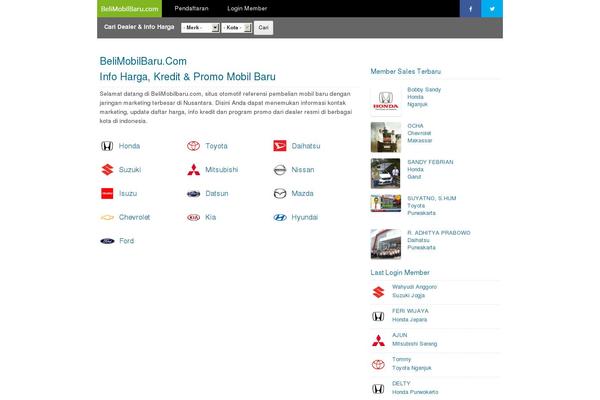Open the Suzuki brand link
The height and width of the screenshot is (400, 600).
pos(130,170)
